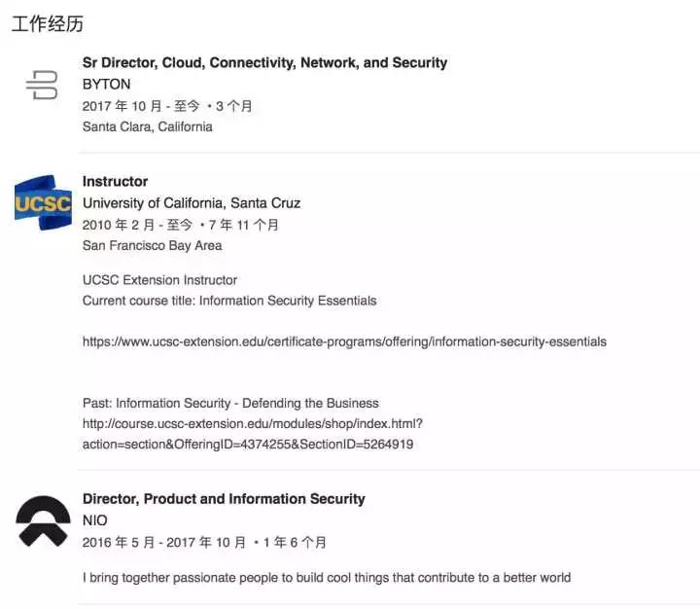
Task: Click the UCSC university logo
Action: pos(44,202)
